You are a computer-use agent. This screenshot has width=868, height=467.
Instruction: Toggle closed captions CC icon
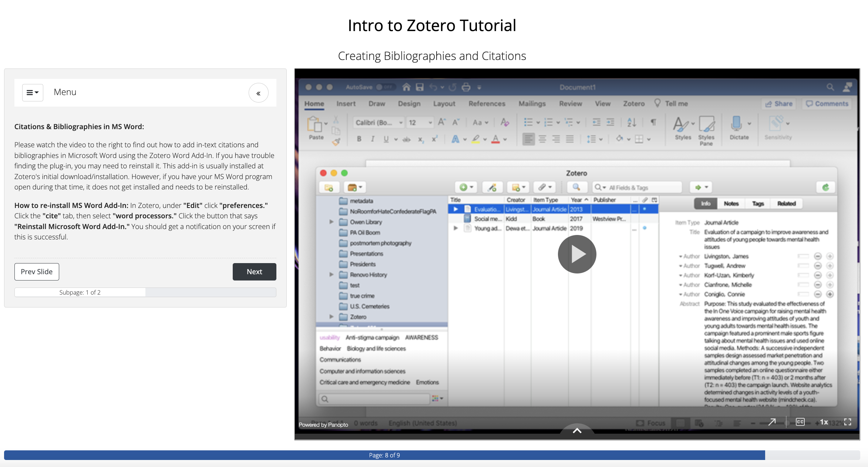[x=800, y=422]
